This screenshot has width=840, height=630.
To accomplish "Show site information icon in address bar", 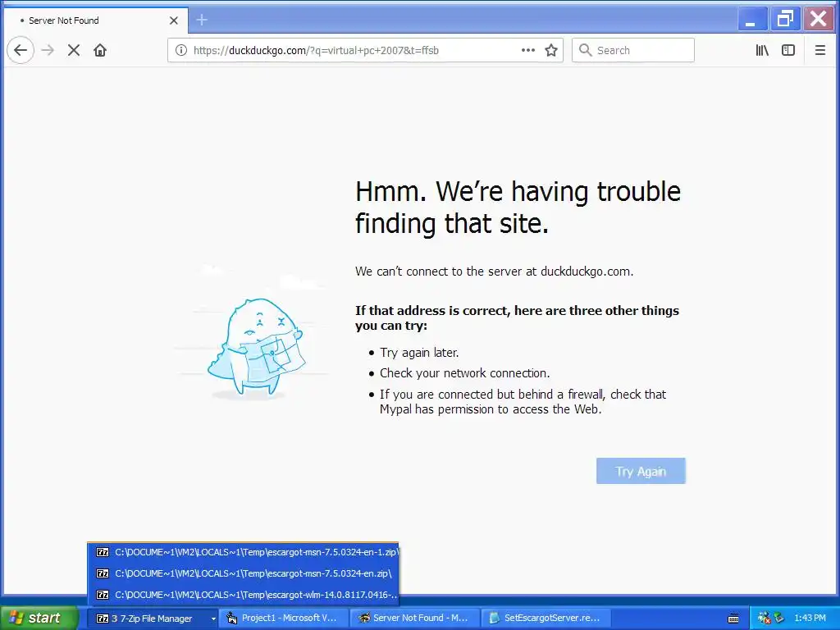I will point(181,50).
